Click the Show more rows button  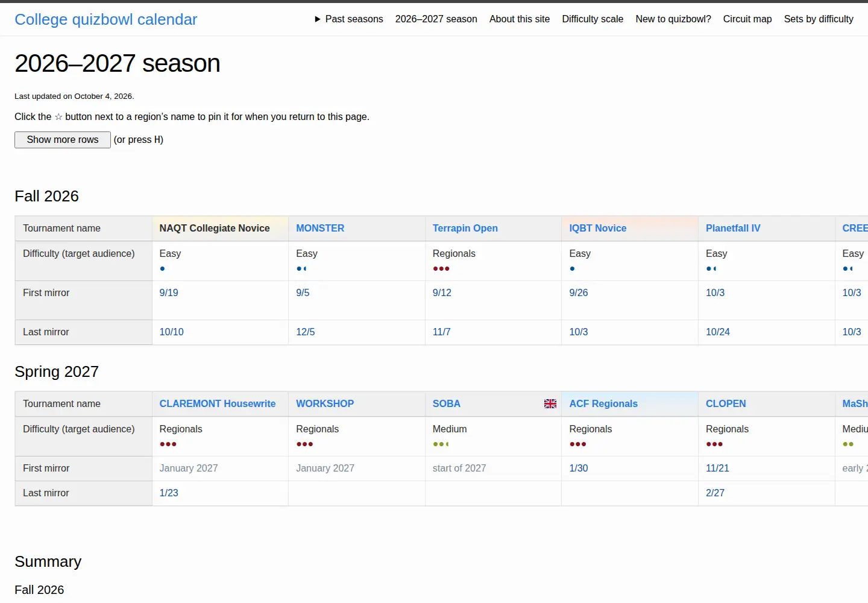[63, 140]
